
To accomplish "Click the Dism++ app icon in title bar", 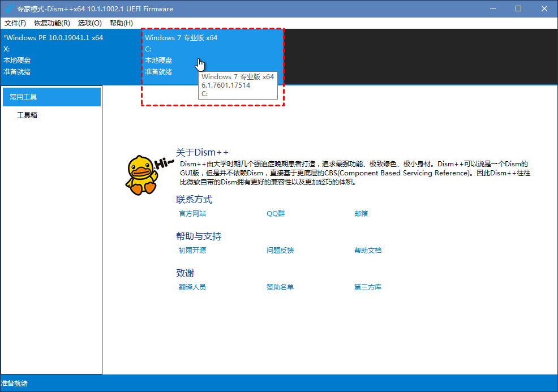I will 9,8.
